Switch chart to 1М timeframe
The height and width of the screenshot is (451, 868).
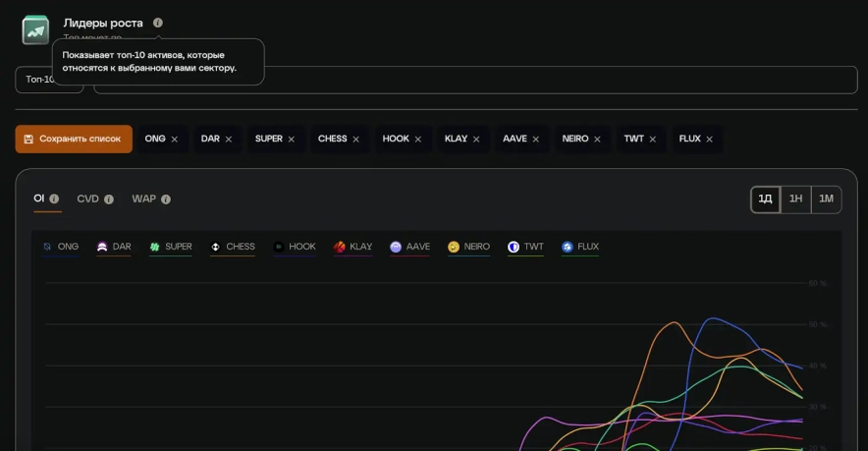826,199
